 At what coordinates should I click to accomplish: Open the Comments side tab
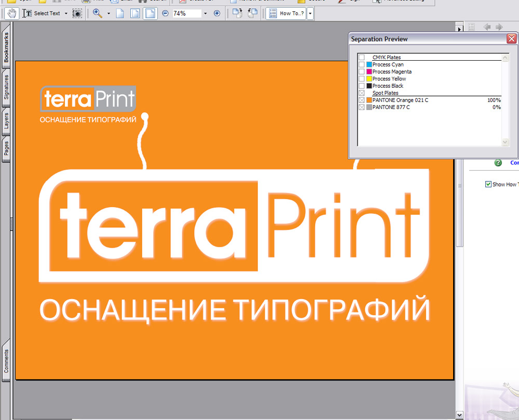6,361
